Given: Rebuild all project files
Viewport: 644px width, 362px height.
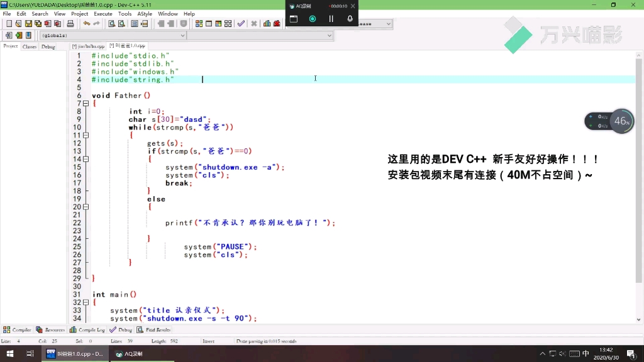Looking at the screenshot, I should point(228,24).
